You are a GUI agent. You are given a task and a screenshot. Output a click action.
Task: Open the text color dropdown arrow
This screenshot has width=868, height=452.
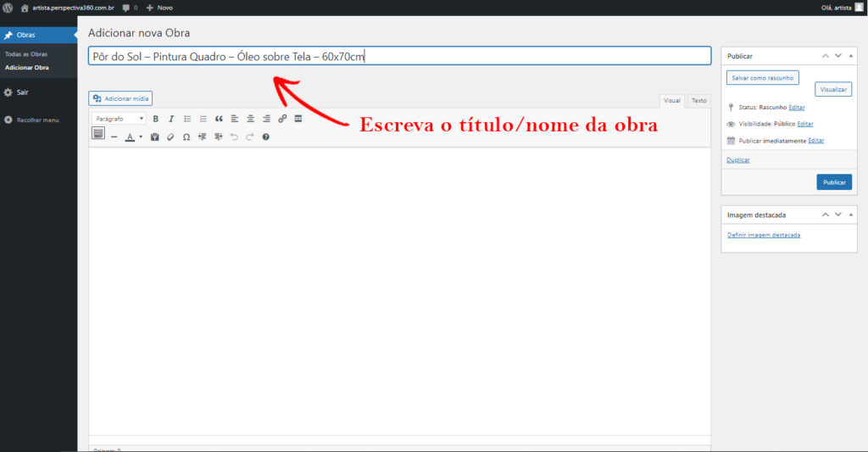tap(141, 137)
